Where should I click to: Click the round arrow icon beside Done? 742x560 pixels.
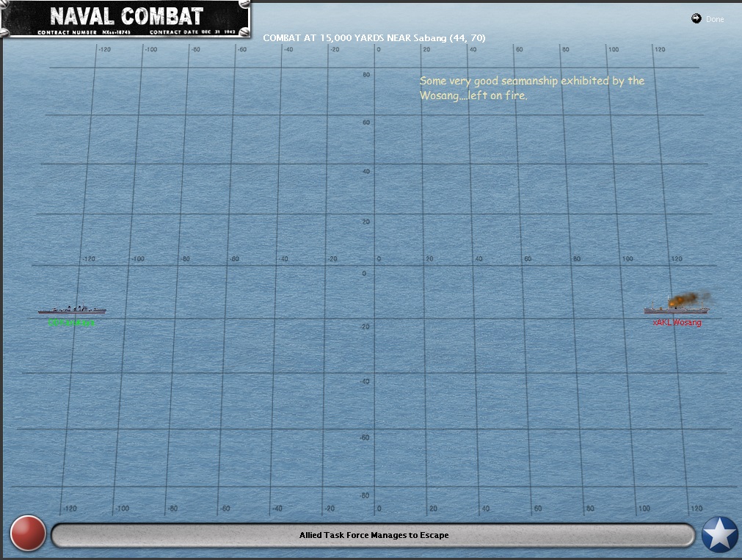[x=696, y=18]
